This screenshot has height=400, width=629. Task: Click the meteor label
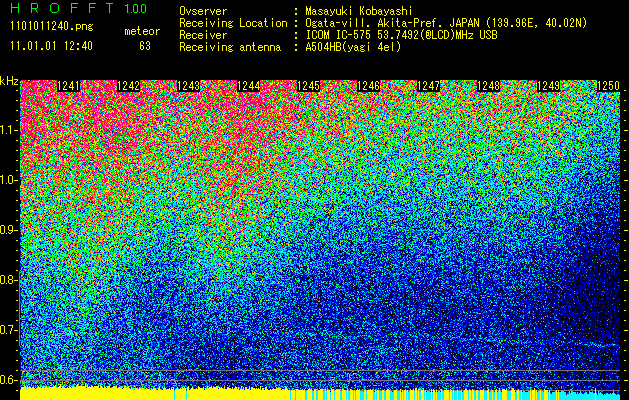pos(142,31)
